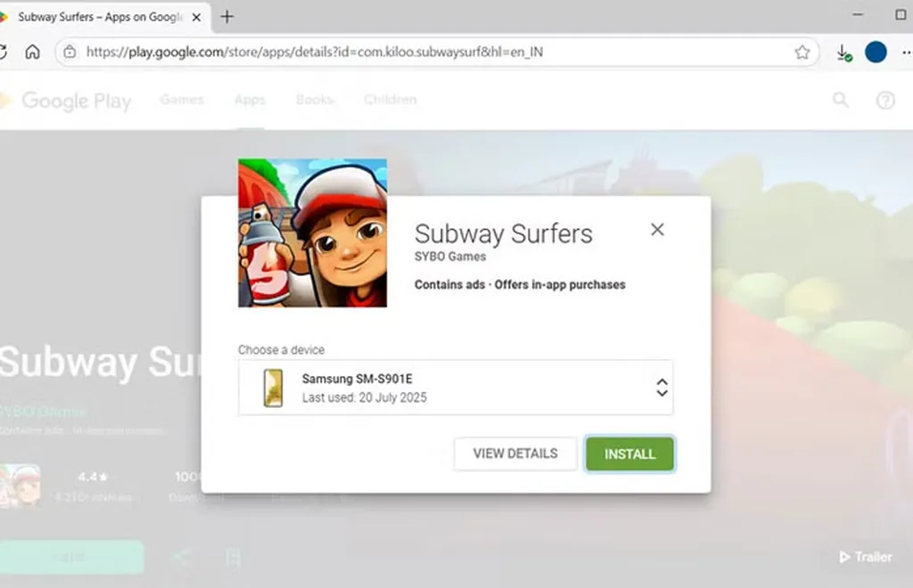View site information lock icon
The width and height of the screenshot is (913, 588).
tap(70, 52)
